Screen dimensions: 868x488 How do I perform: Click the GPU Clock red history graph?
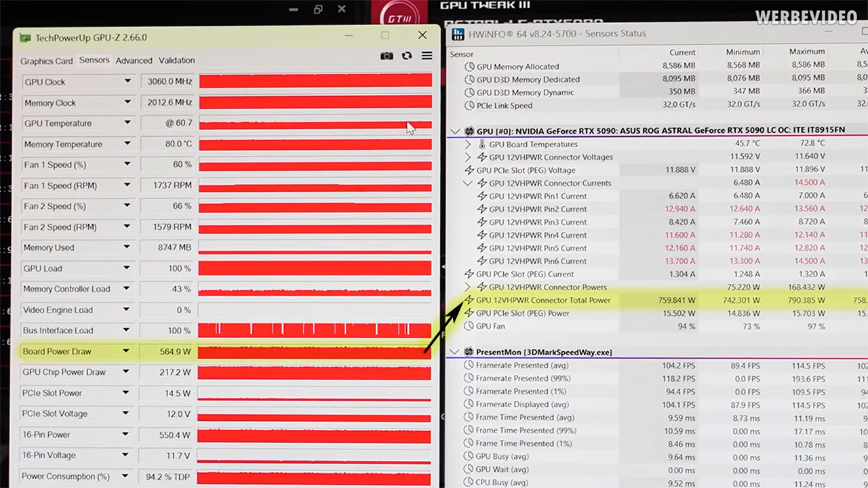(315, 81)
